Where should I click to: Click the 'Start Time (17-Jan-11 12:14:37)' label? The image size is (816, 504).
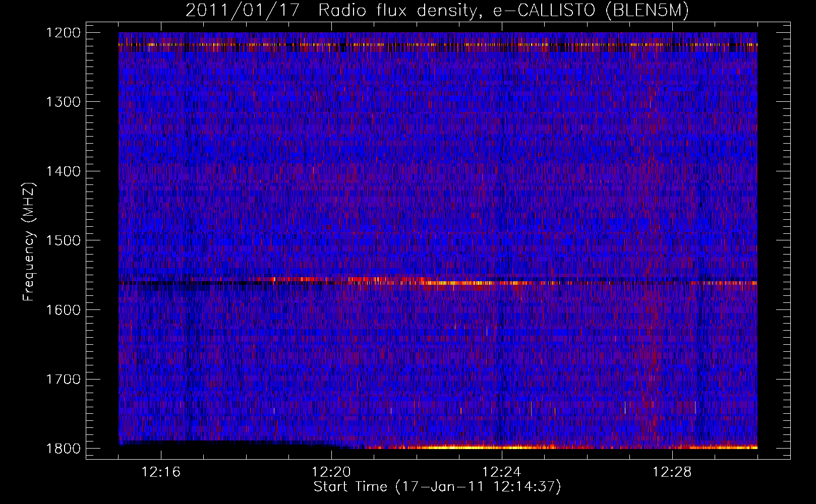[x=437, y=487]
